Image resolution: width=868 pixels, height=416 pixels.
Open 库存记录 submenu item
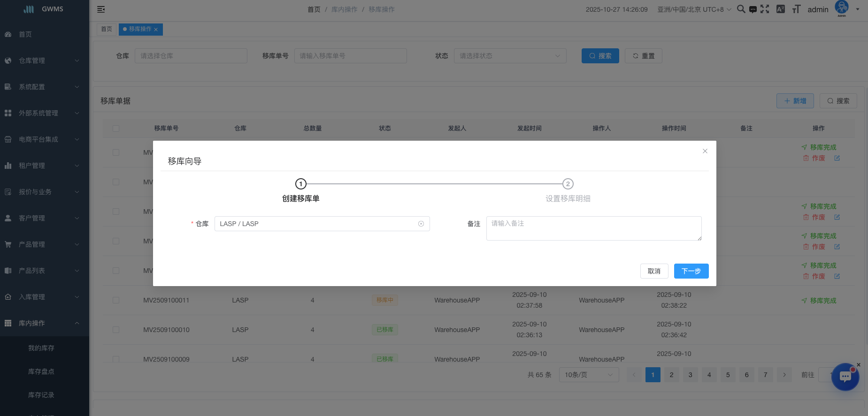[x=45, y=395]
